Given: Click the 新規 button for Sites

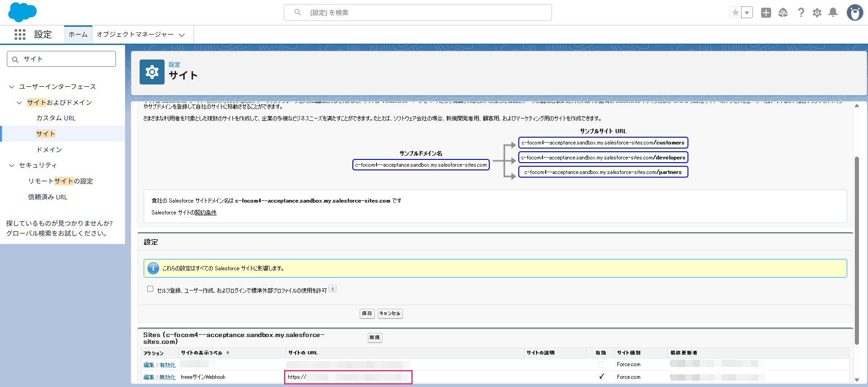Looking at the screenshot, I should coord(375,337).
